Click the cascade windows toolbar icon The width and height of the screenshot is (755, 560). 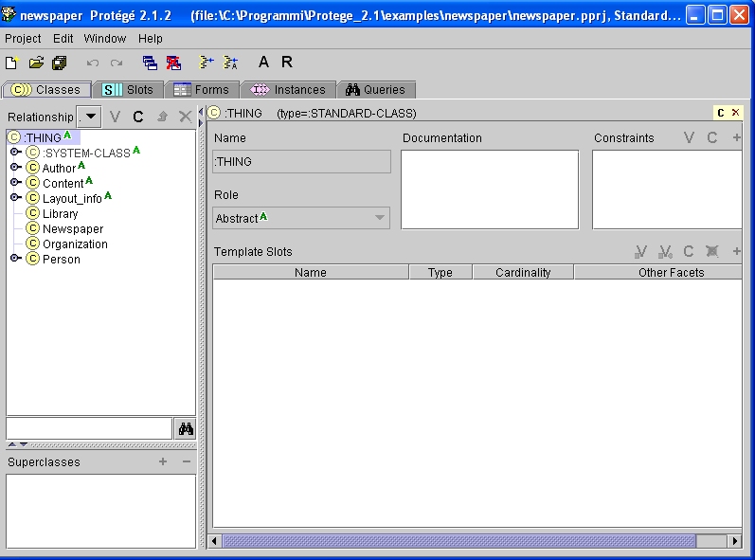point(150,63)
